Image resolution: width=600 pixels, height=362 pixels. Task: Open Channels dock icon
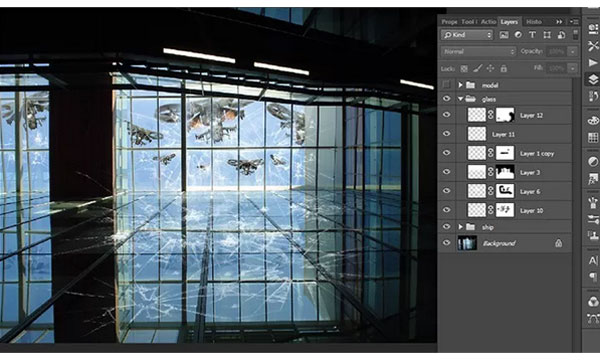pos(593,302)
